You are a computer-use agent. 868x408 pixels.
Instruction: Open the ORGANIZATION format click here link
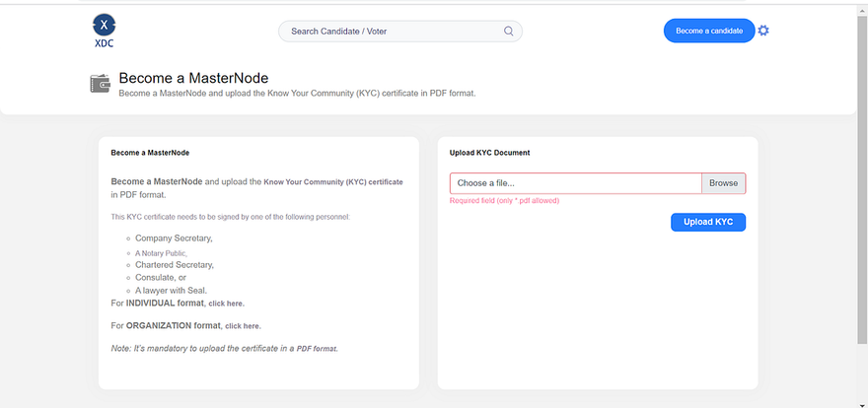click(243, 325)
